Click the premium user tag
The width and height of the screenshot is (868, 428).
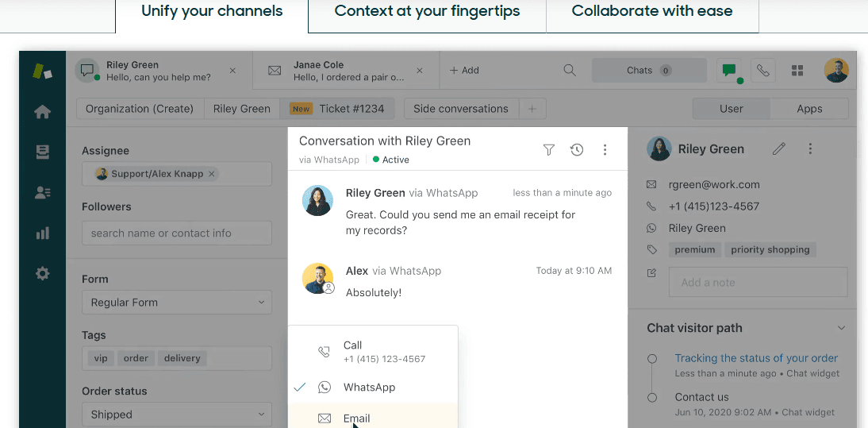(695, 249)
